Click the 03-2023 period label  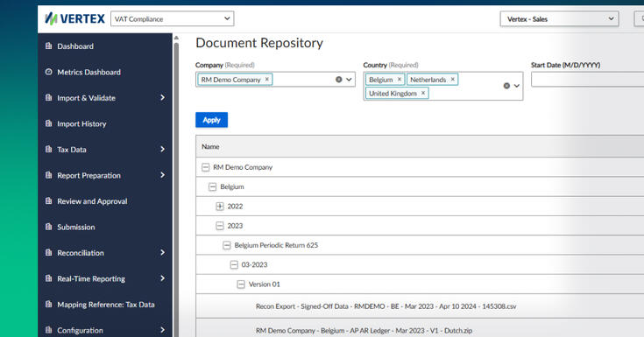point(254,264)
